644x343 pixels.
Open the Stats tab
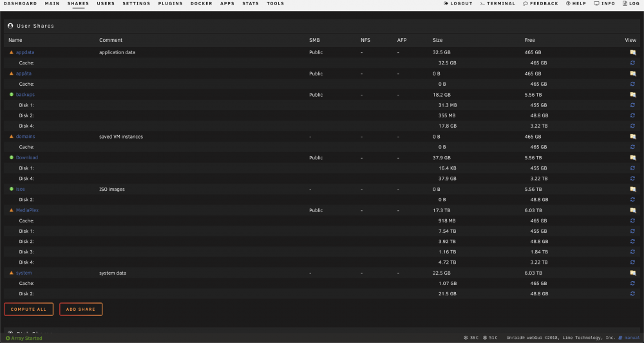tap(251, 3)
